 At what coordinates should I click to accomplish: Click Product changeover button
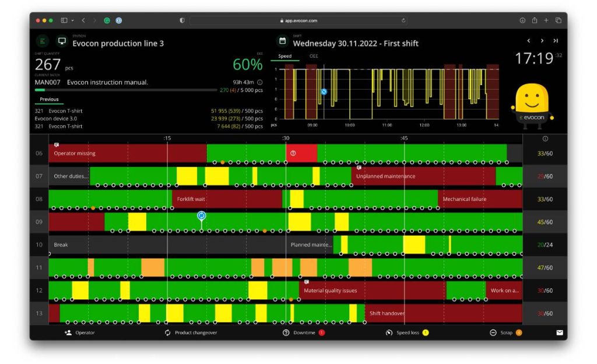[191, 333]
